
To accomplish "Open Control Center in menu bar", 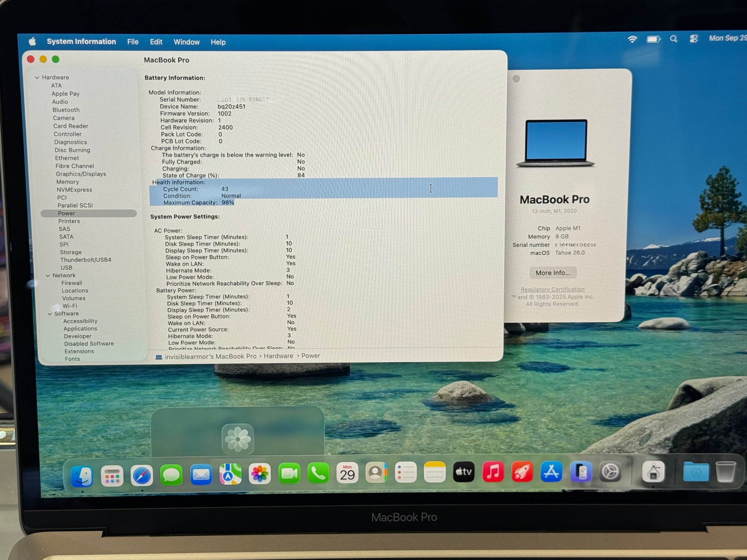I will pos(693,39).
